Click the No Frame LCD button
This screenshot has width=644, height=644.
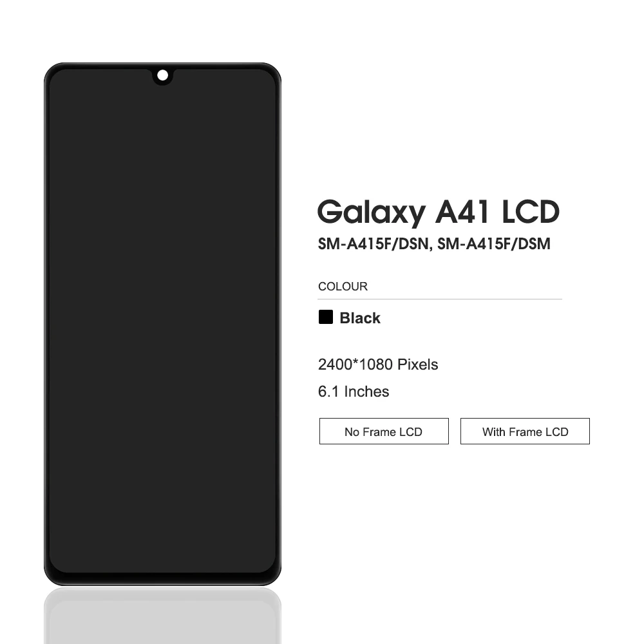tap(384, 431)
